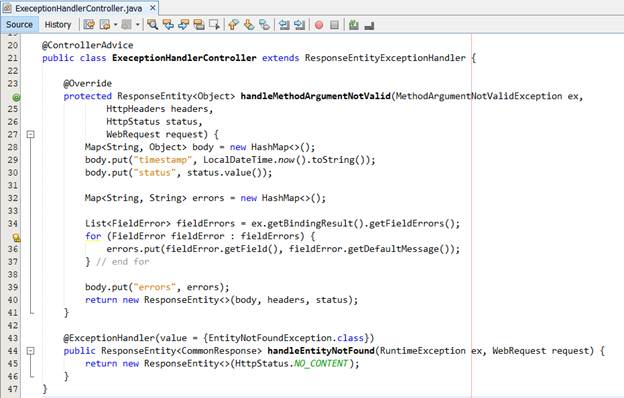Shift Line Right toolbar icon
The height and width of the screenshot is (398, 624).
click(x=299, y=25)
